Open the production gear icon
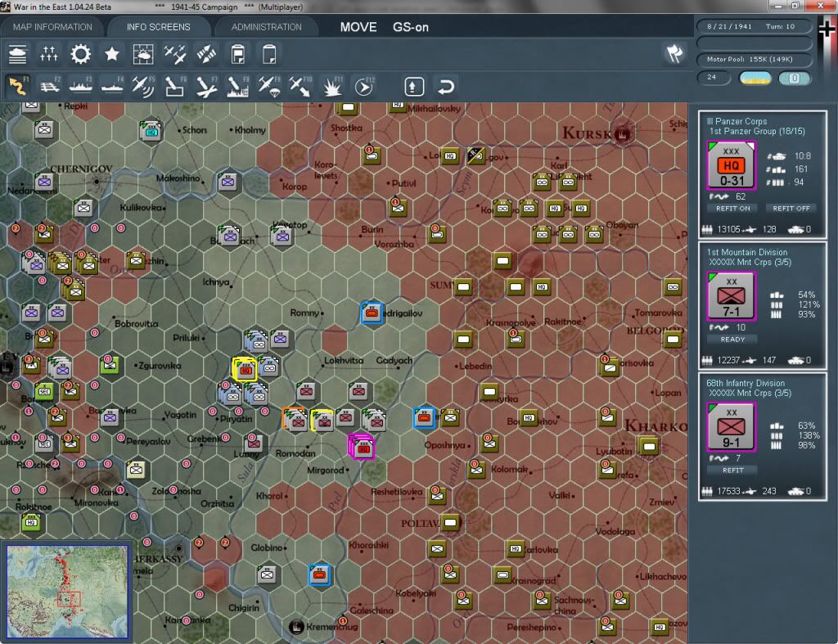Image resolution: width=838 pixels, height=644 pixels. [81, 54]
